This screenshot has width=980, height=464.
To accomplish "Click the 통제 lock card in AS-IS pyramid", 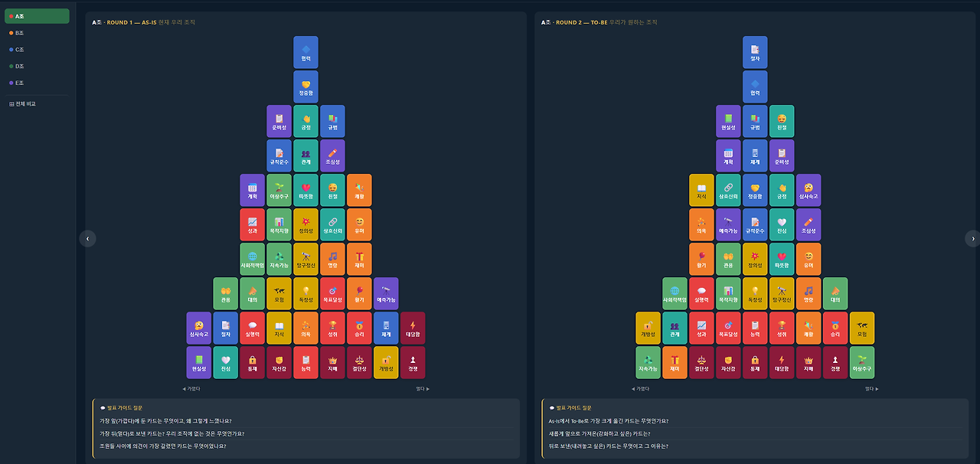I will [252, 362].
